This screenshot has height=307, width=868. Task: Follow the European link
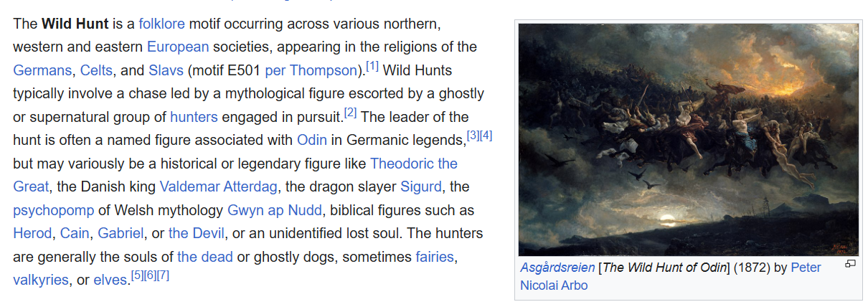tap(178, 47)
